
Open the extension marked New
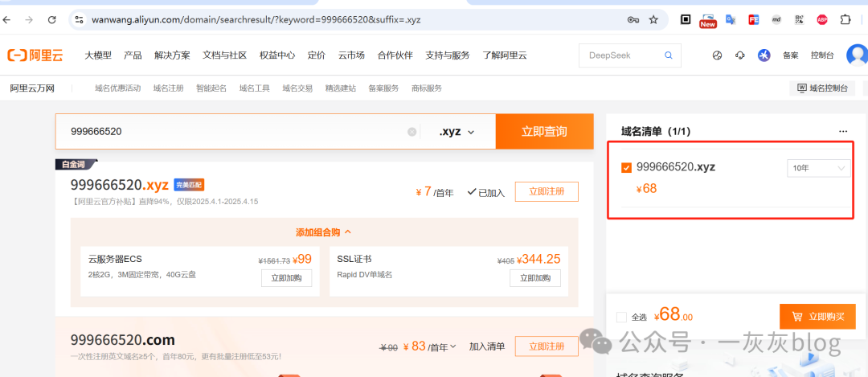click(707, 20)
